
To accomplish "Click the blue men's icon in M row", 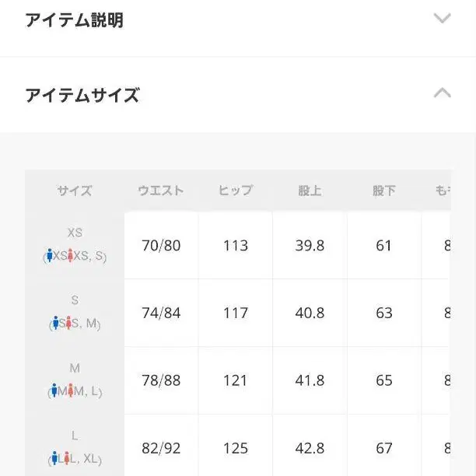I will click(x=54, y=391).
